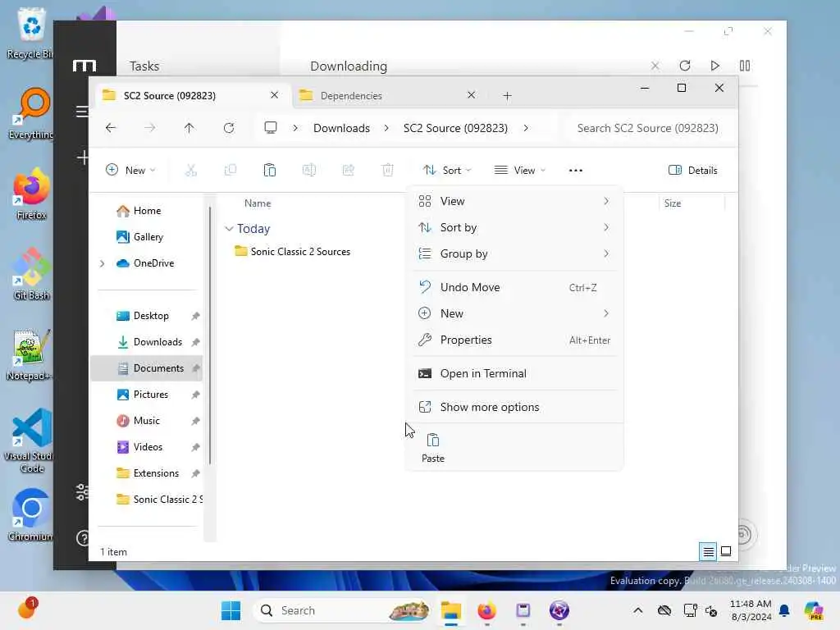Open File Explorer taskbar icon
The width and height of the screenshot is (840, 630).
pyautogui.click(x=451, y=610)
